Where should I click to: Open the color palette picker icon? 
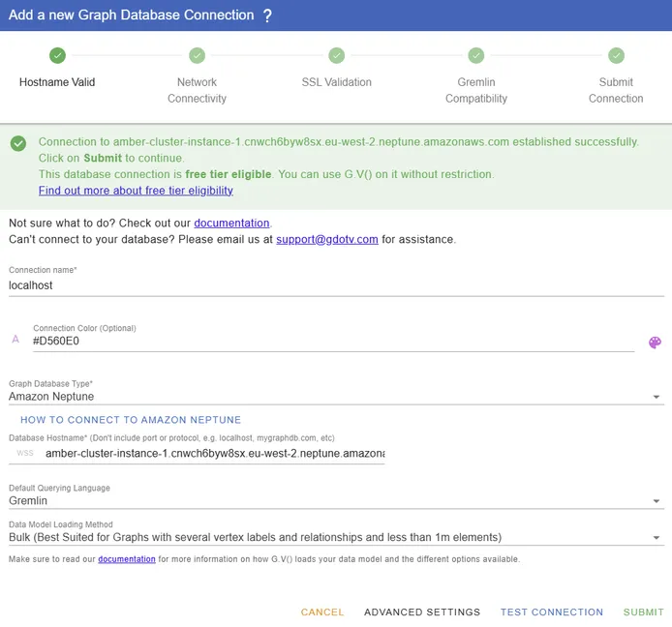(655, 343)
